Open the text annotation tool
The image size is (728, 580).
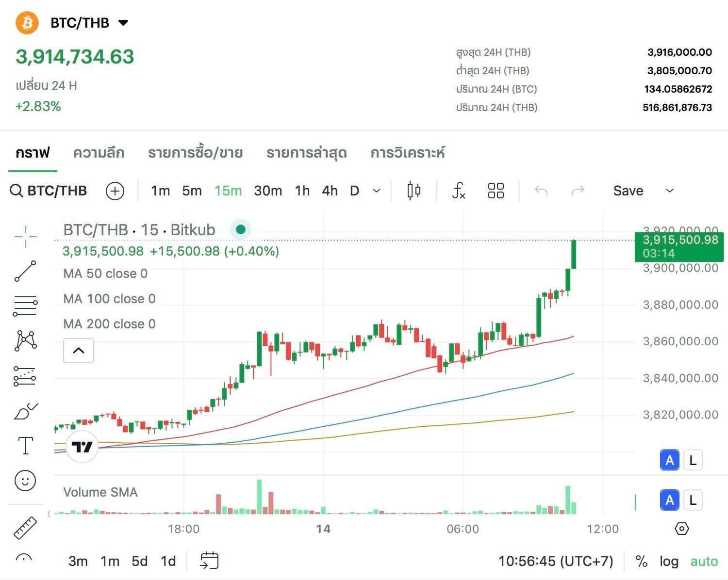tap(25, 445)
